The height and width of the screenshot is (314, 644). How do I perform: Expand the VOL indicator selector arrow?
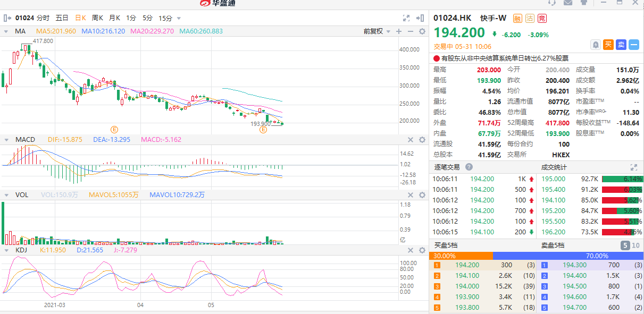pos(6,195)
